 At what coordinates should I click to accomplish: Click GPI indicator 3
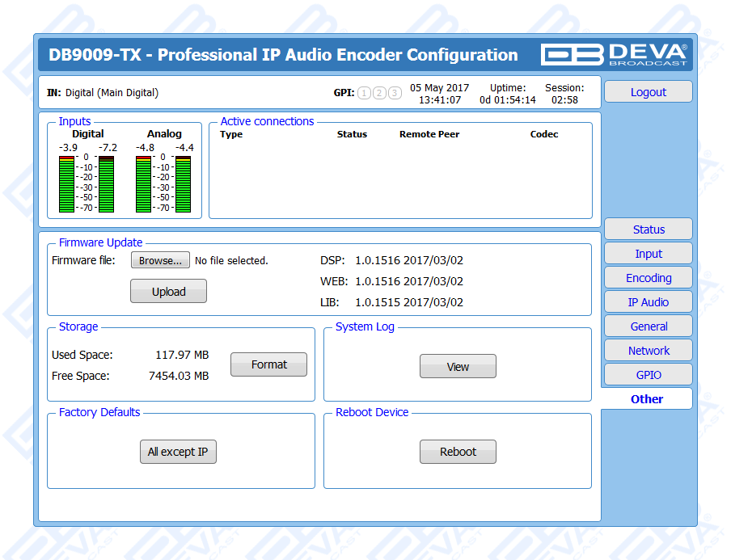click(x=394, y=93)
